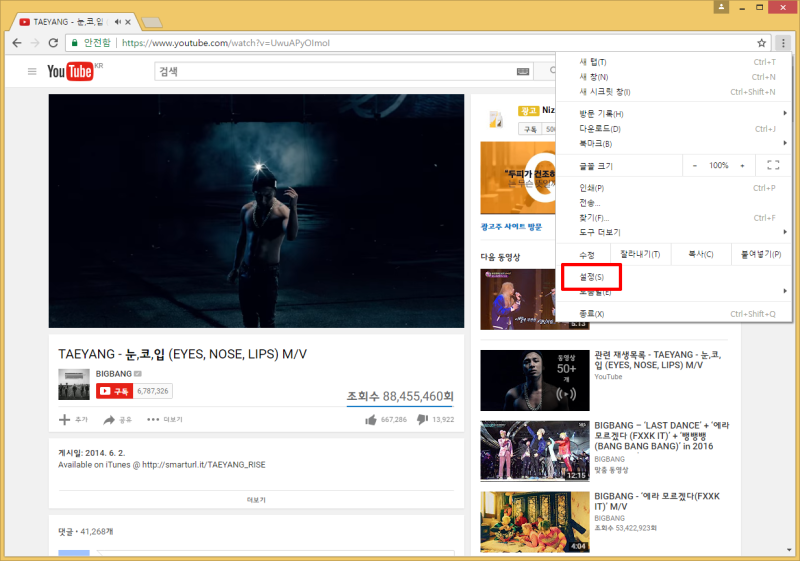Open the on-screen keyboard icon in search box
The height and width of the screenshot is (561, 800).
(523, 71)
